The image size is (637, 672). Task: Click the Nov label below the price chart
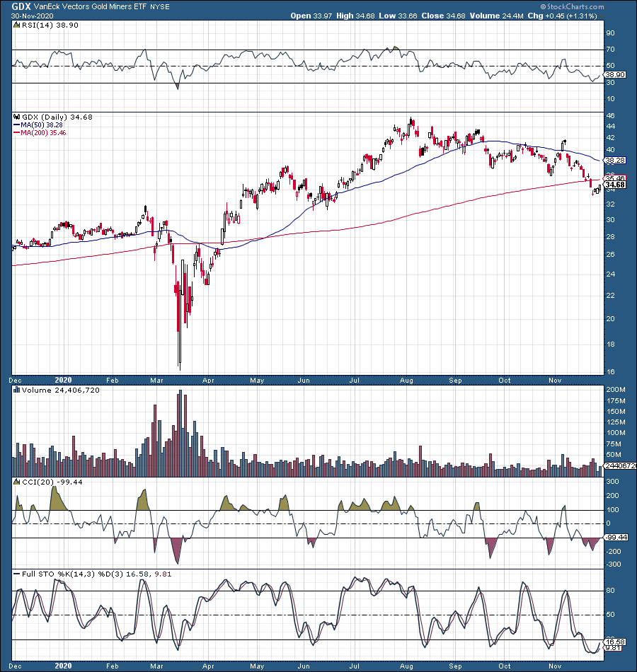coord(555,381)
